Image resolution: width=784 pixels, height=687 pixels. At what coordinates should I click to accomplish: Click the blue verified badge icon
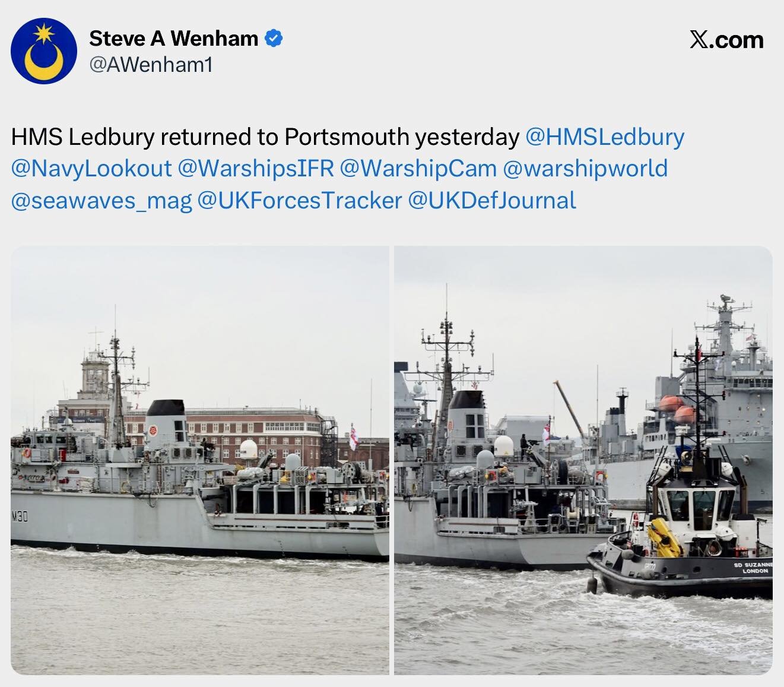click(273, 39)
